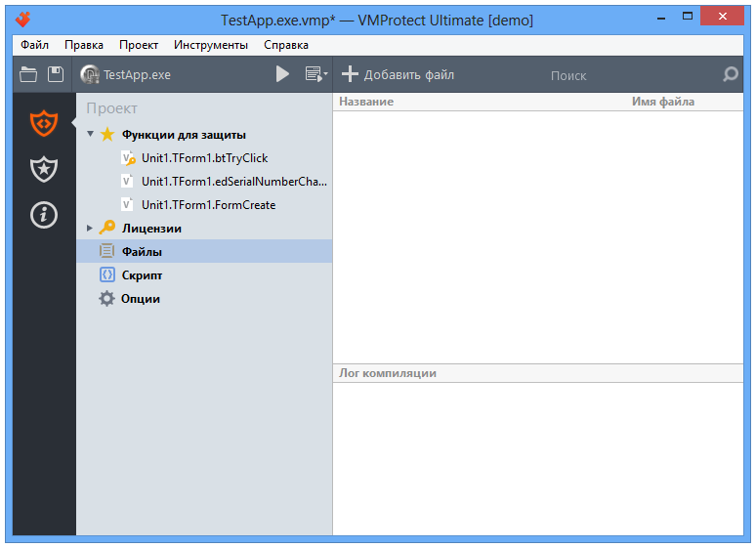Screen dimensions: 756x548
Task: Click the TestApp.exe application icon
Action: [x=90, y=75]
